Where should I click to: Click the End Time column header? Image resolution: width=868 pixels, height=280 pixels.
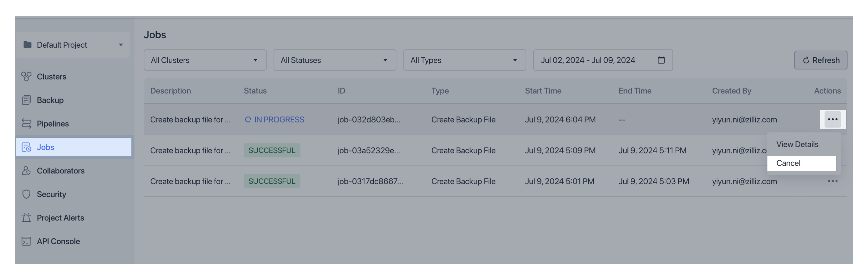635,91
